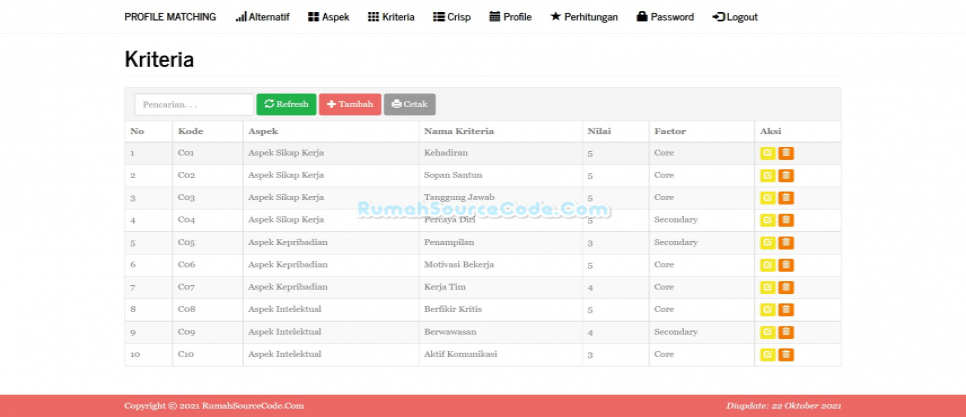This screenshot has width=966, height=417.
Task: Delete the Aktif Komunikasi criterion
Action: coord(786,354)
